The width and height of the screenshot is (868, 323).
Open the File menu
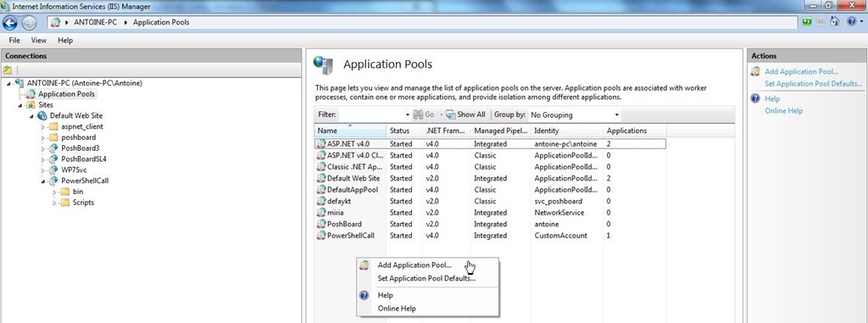point(14,41)
